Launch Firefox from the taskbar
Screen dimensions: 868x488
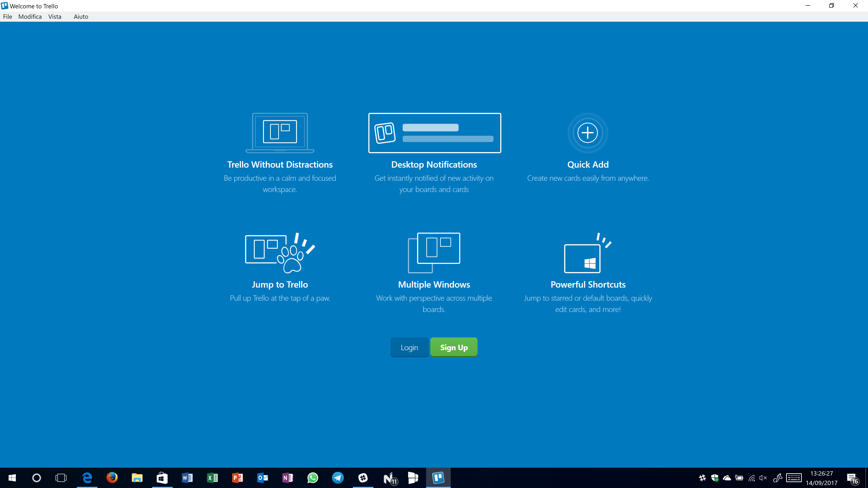(112, 478)
